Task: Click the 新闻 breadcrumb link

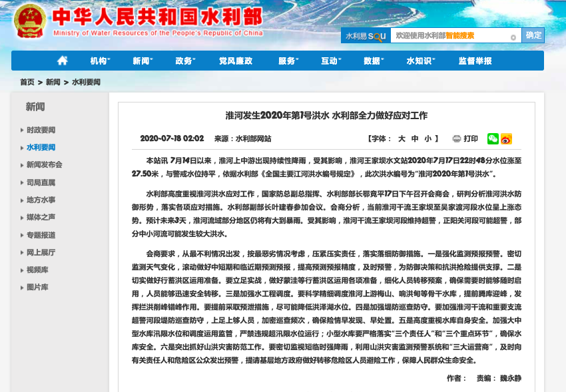Action: point(53,83)
